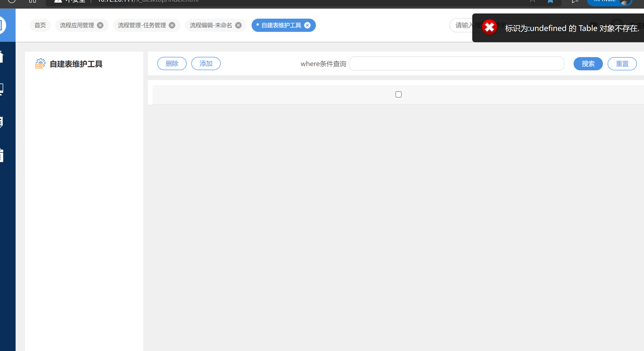644x351 pixels.
Task: Focus the where条件查询 input field
Action: (456, 64)
